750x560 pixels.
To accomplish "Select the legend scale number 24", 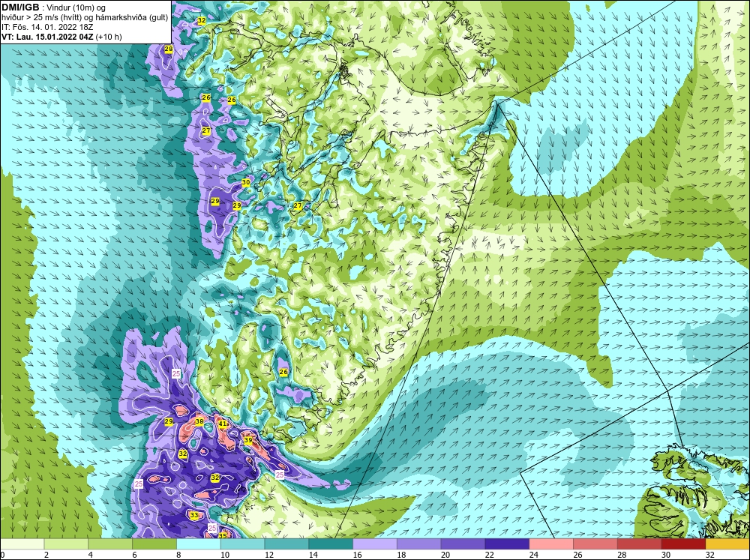I will (533, 555).
